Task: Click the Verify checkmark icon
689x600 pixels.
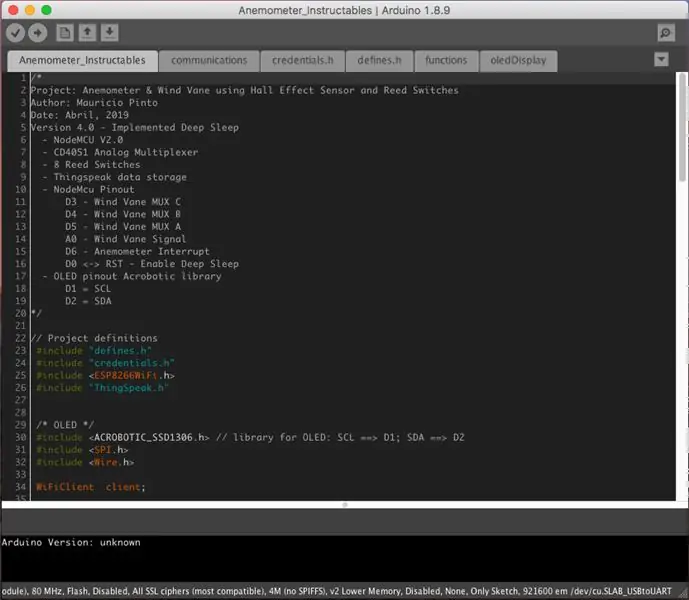Action: (x=15, y=33)
